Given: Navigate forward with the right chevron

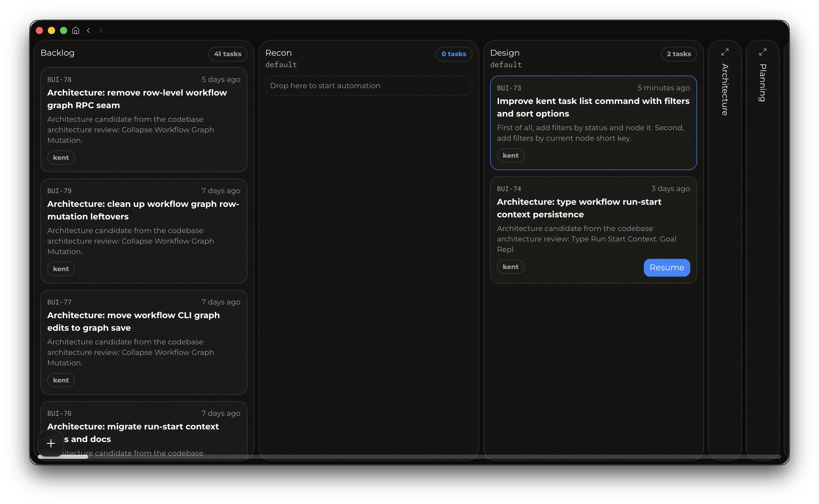Looking at the screenshot, I should [x=101, y=30].
